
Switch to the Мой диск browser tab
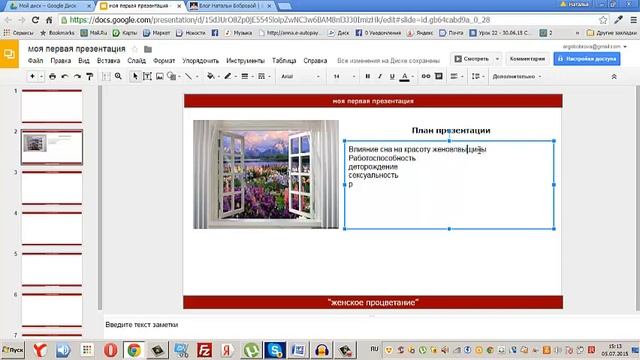pos(50,6)
